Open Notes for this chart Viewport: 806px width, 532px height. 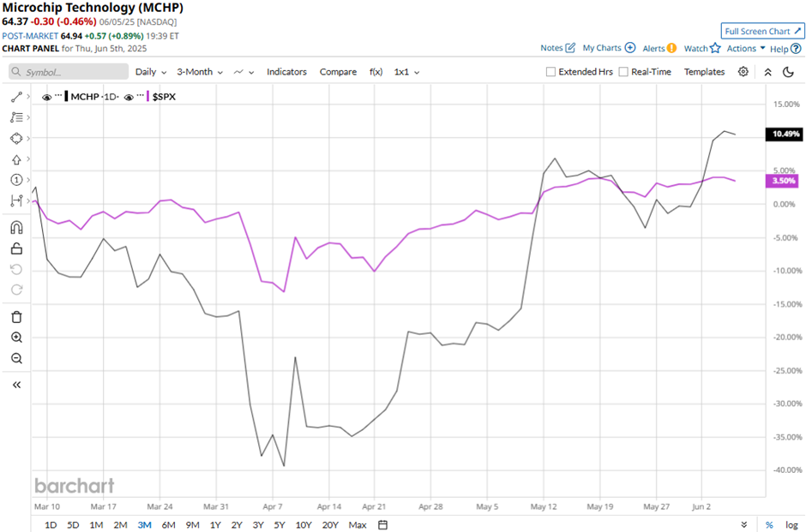point(557,48)
